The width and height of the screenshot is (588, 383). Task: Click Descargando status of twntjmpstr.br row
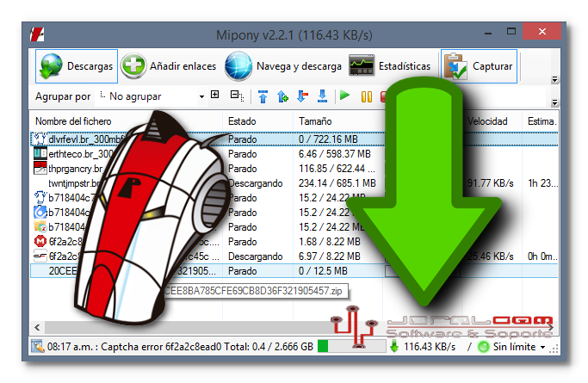click(256, 183)
